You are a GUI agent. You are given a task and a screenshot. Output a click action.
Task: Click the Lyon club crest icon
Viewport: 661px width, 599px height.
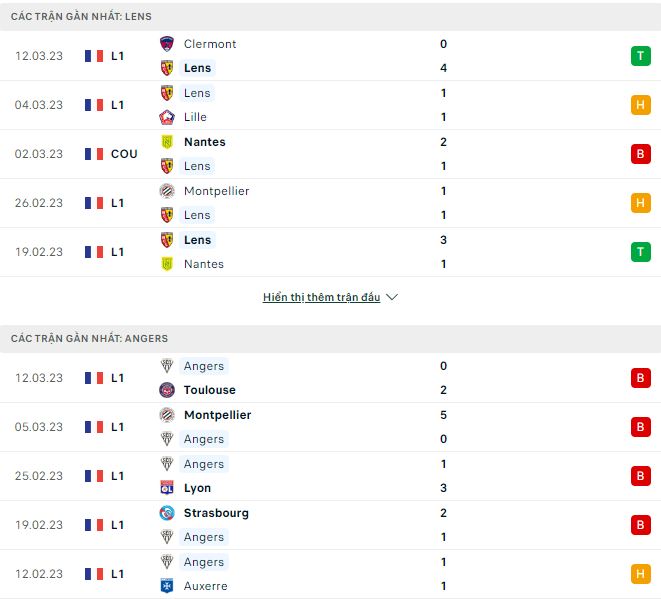167,488
